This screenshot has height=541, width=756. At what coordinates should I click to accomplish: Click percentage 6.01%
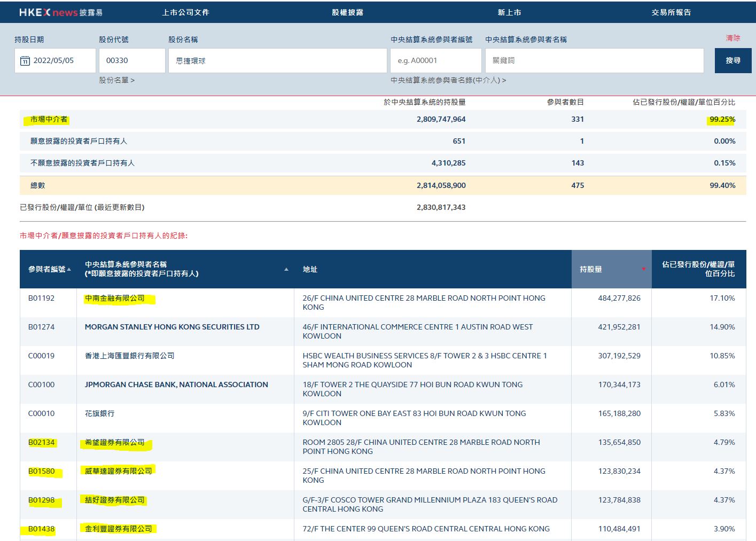point(724,385)
